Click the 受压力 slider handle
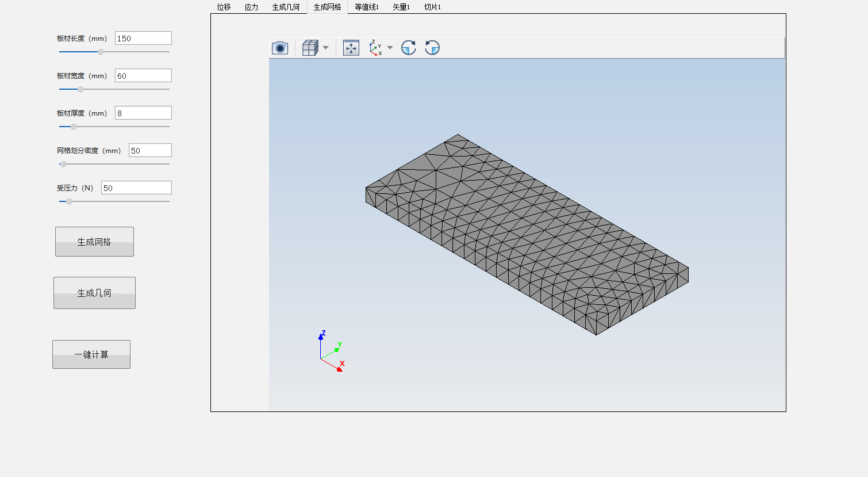 [x=69, y=201]
